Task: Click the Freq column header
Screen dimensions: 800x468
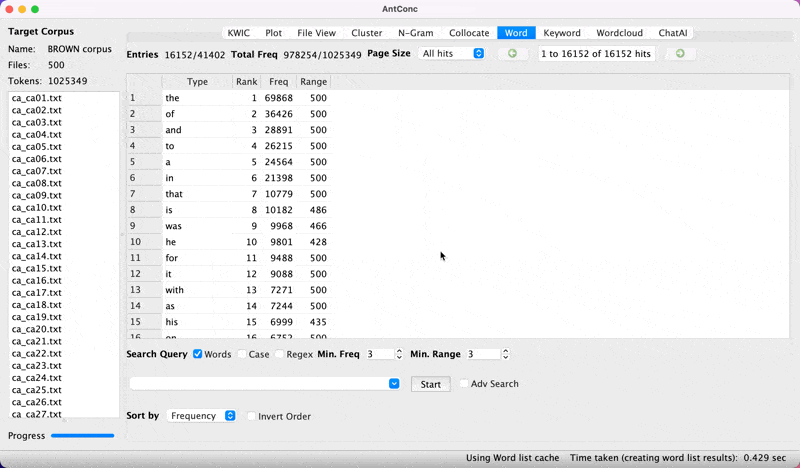Action: pyautogui.click(x=278, y=81)
